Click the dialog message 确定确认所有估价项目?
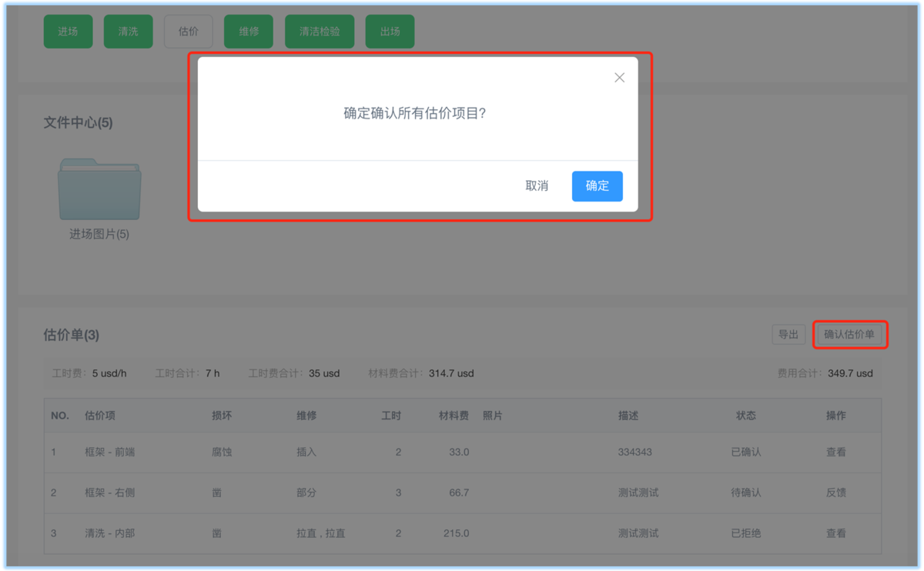 click(x=415, y=113)
